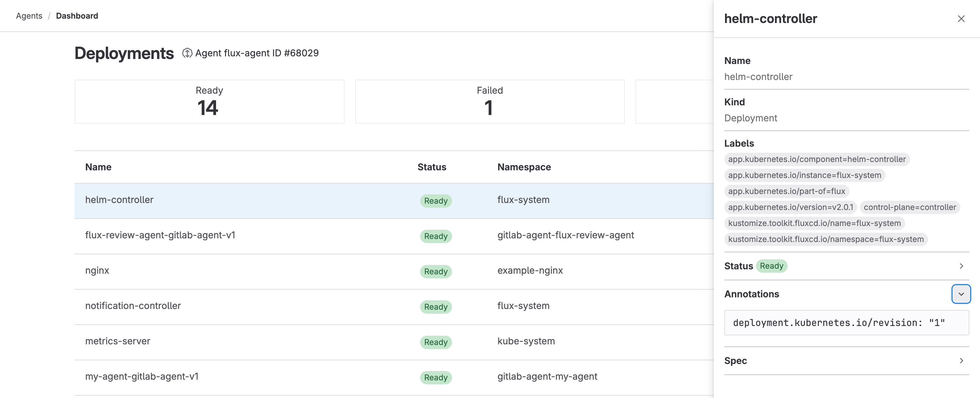The width and height of the screenshot is (980, 398).
Task: Select the app.kubernetes.io/part-of=flux label chip
Action: pos(786,191)
